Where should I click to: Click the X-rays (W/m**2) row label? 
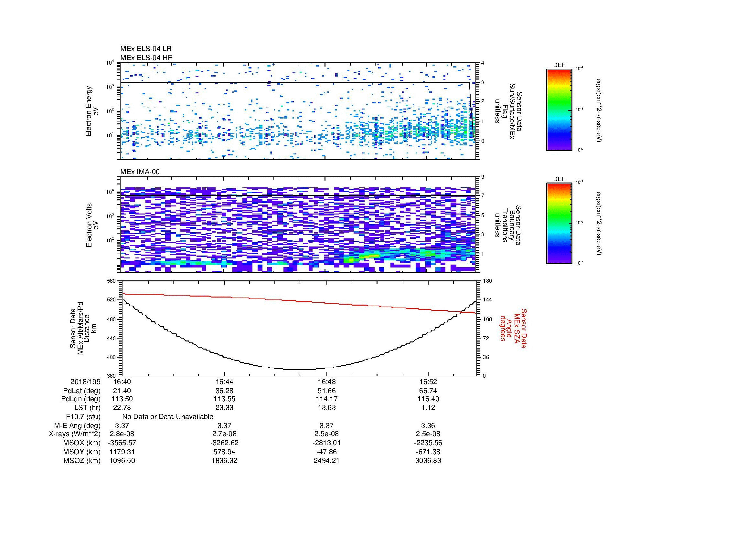coord(75,434)
